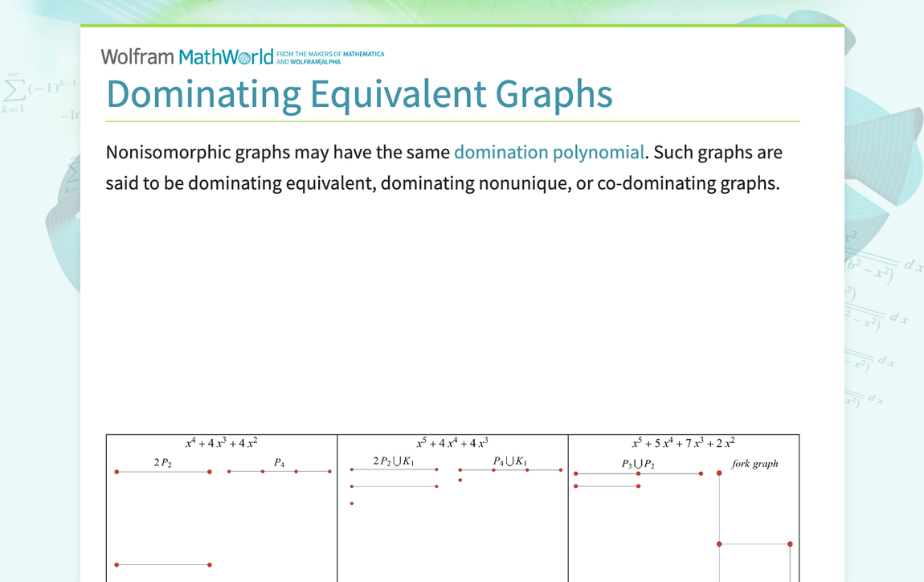Screen dimensions: 924x582
Task: Click an endpoint vertex of P3∪P2
Action: (575, 473)
